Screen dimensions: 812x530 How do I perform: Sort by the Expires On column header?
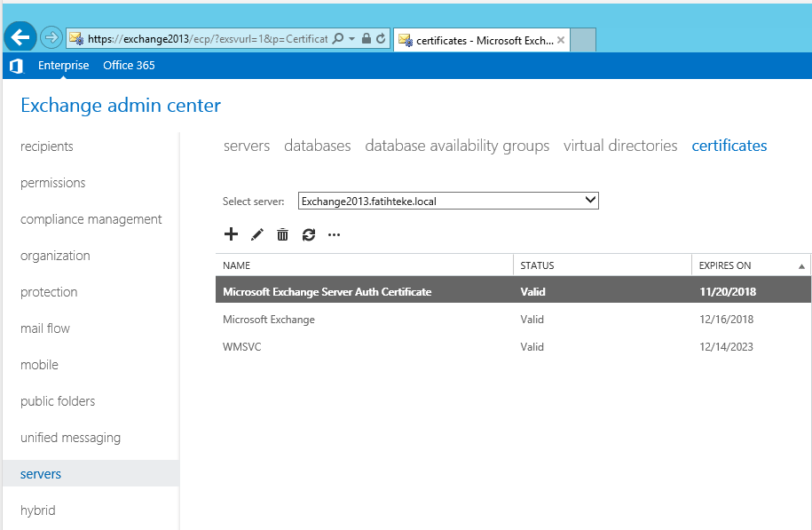click(750, 265)
